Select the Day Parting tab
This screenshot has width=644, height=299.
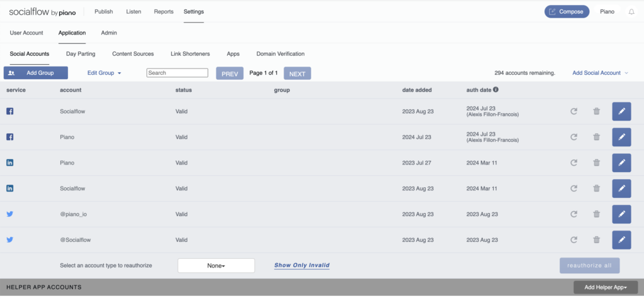click(x=80, y=54)
